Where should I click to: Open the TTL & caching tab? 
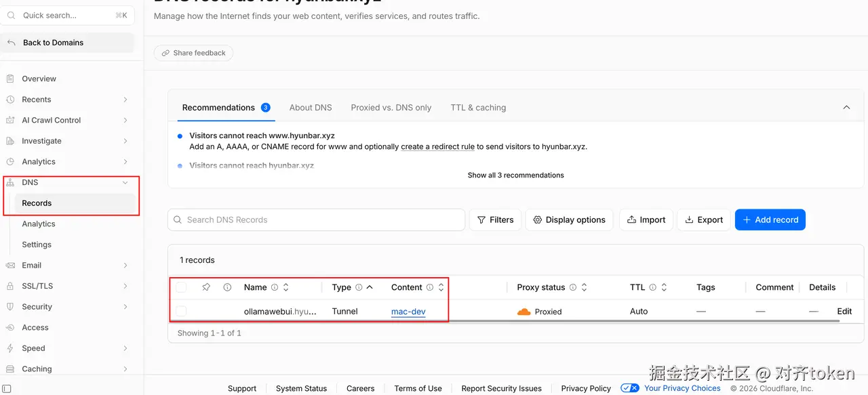478,108
